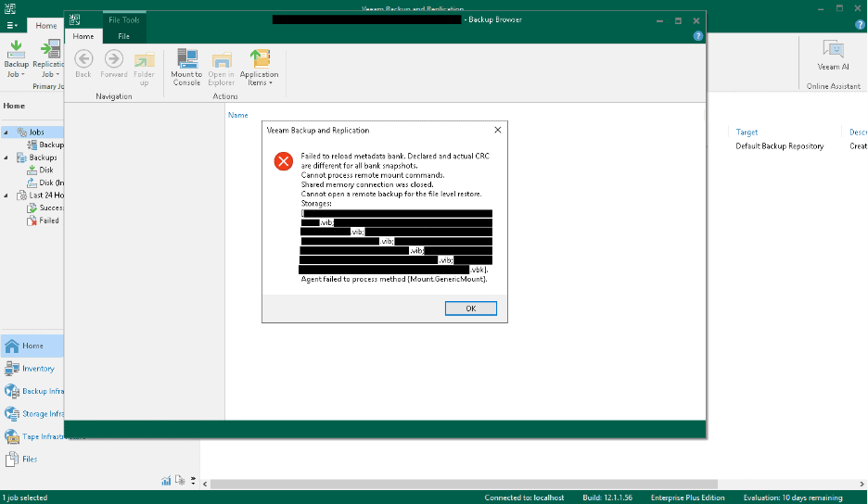Click the Name column header
Viewport: 868px width, 504px height.
pyautogui.click(x=238, y=115)
